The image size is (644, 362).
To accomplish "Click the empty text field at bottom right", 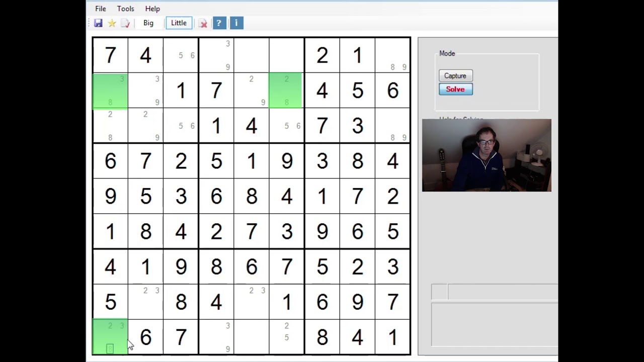I will pyautogui.click(x=494, y=324).
